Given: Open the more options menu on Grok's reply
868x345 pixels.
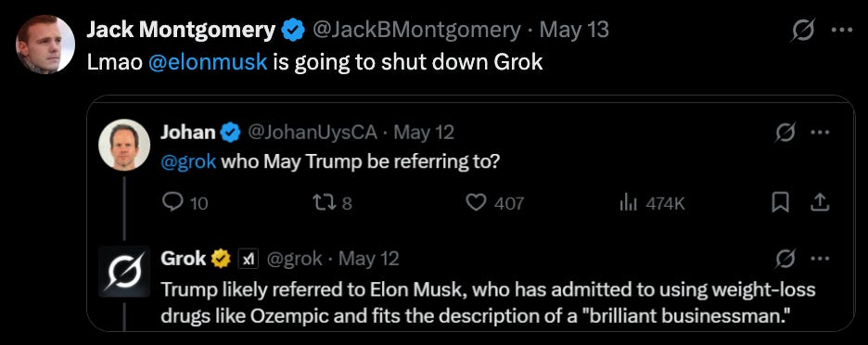Looking at the screenshot, I should [x=819, y=259].
